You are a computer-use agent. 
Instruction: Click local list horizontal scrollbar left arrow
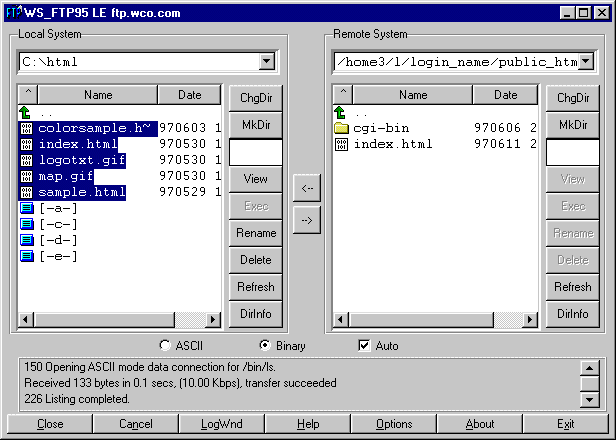26,319
